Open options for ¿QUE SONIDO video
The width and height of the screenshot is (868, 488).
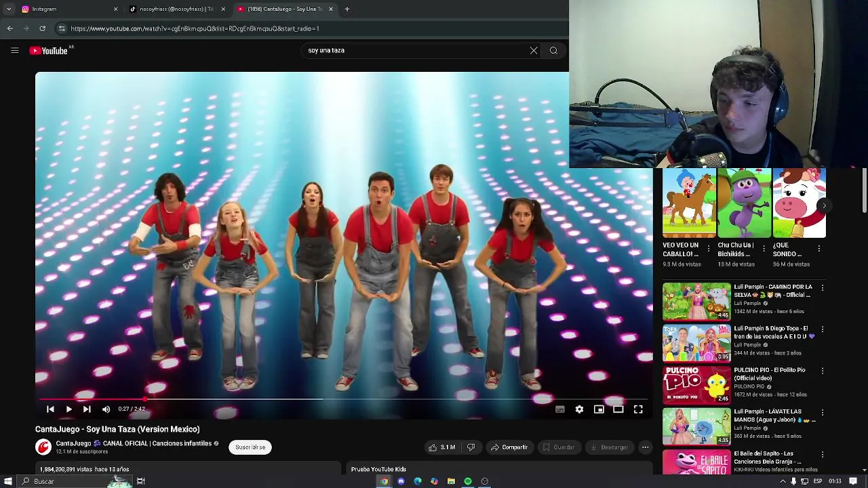pos(819,249)
